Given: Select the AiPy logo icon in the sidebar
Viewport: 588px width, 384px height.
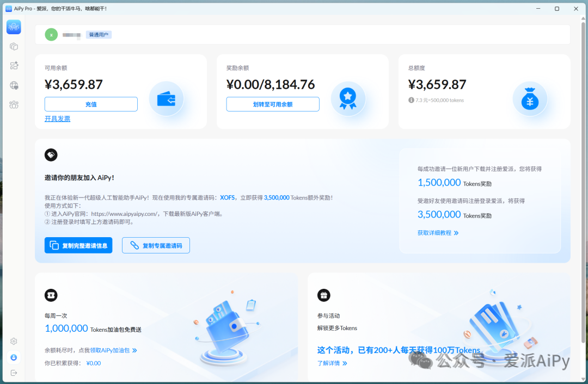Looking at the screenshot, I should [x=13, y=27].
